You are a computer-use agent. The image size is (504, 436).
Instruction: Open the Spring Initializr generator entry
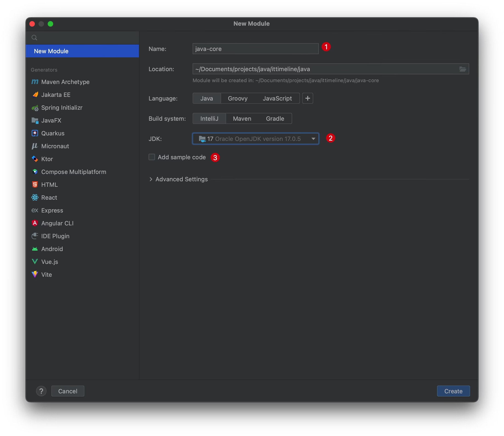point(83,108)
